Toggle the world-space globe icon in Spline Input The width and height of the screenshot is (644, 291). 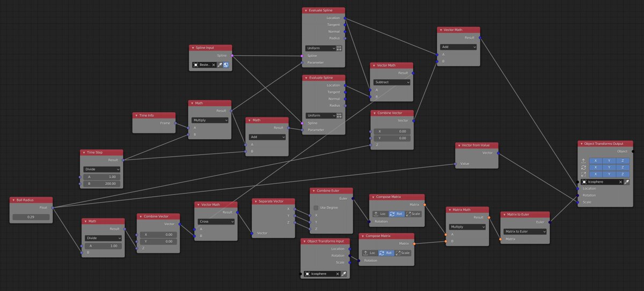pos(226,65)
